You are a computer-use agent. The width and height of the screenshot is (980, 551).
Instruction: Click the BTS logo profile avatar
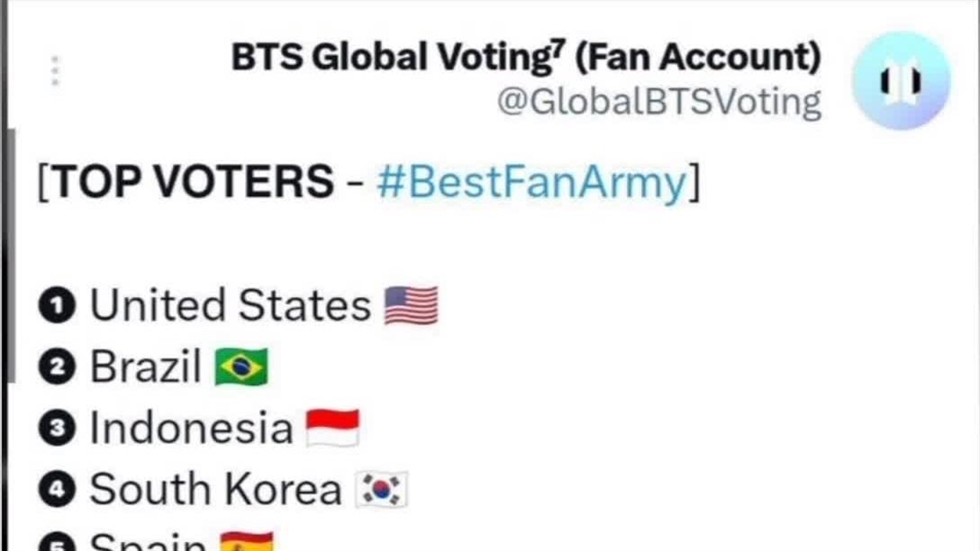(900, 80)
